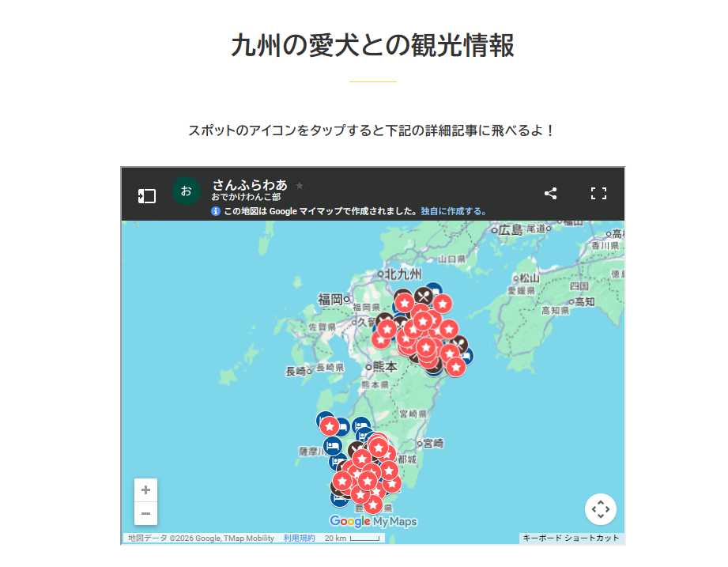This screenshot has height=567, width=728.
Task: Select the red star marker nearest 薩摩 coast top
Action: point(330,426)
